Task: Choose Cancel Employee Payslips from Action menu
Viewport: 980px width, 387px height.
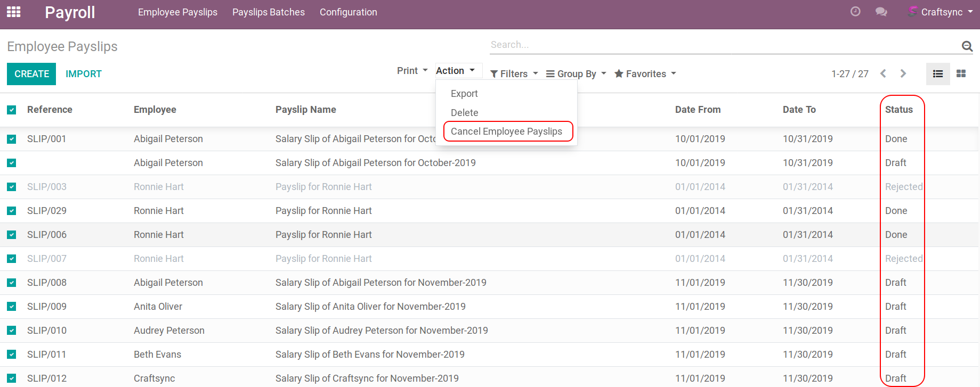Action: 506,131
